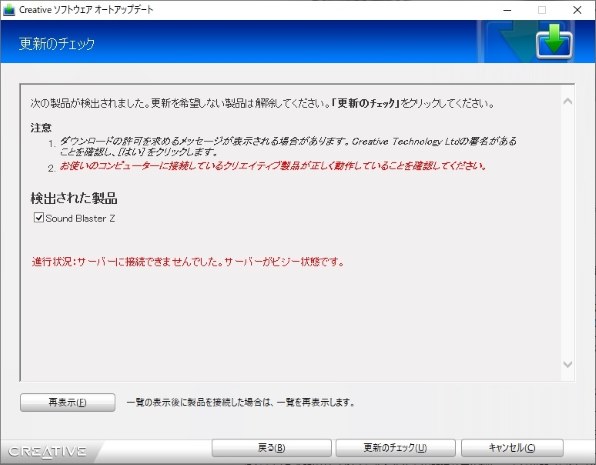
Task: Click note 1 about download permission
Action: click(288, 146)
